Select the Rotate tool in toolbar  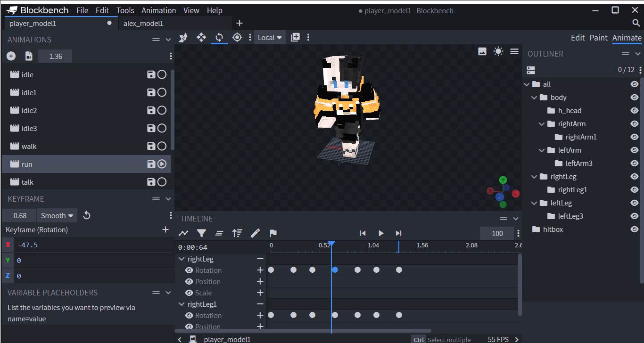pyautogui.click(x=219, y=37)
